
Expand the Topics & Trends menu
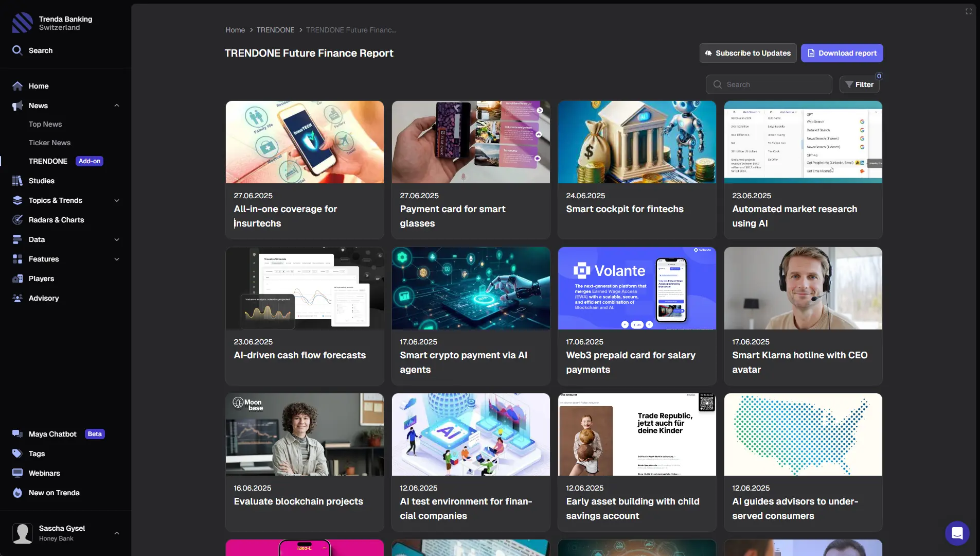(x=117, y=200)
